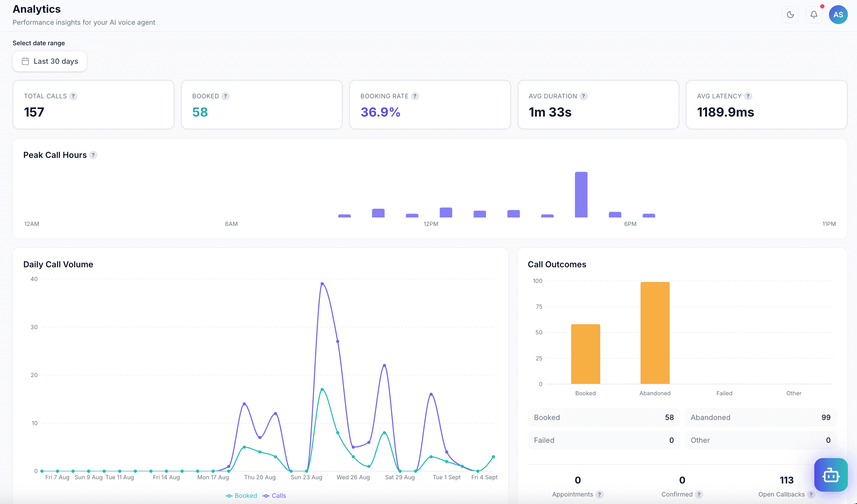Toggle the Calls series in chart legend
The height and width of the screenshot is (504, 857).
pyautogui.click(x=274, y=496)
